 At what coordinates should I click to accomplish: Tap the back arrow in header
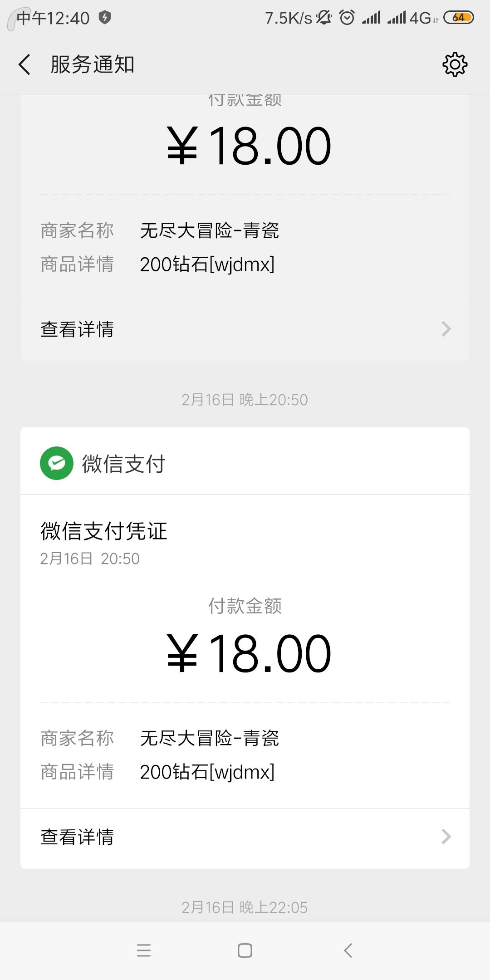(25, 64)
